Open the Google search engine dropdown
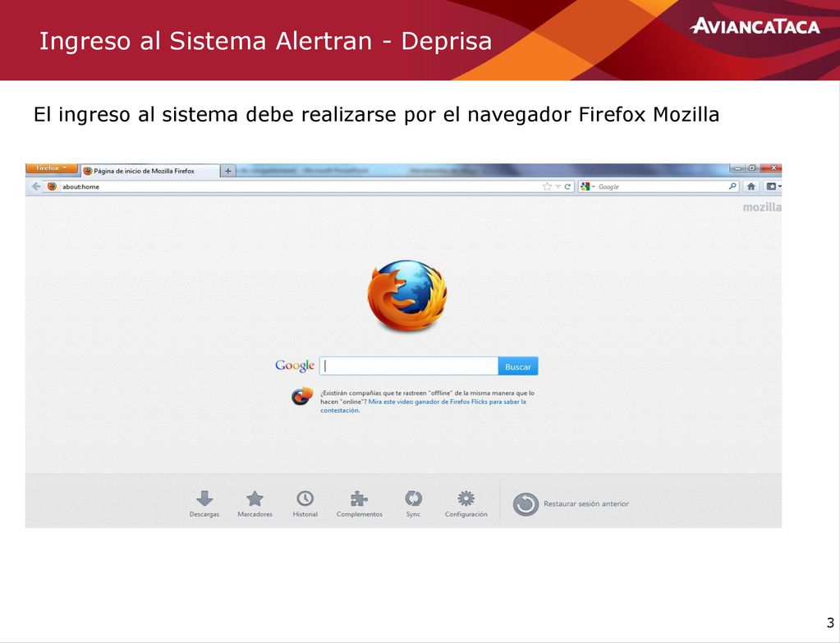Viewport: 840px width, 643px height. point(587,186)
